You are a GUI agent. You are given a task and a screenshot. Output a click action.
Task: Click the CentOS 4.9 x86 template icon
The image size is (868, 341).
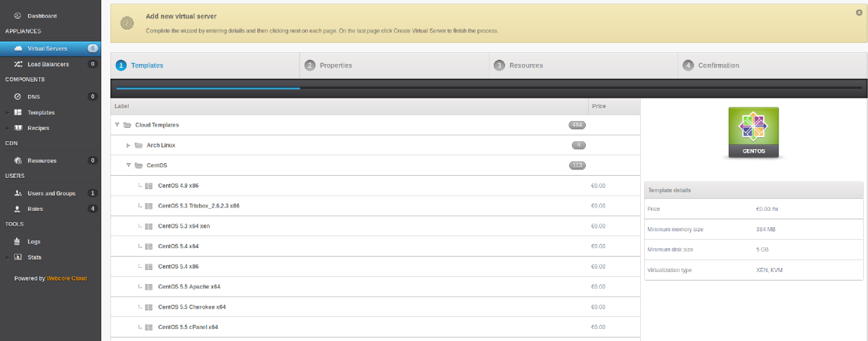point(148,186)
